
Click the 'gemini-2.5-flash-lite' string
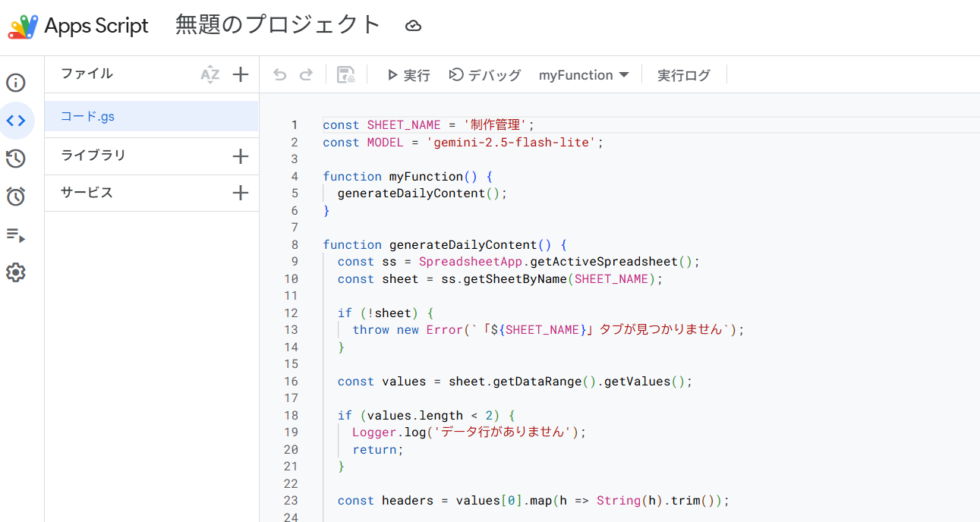pyautogui.click(x=511, y=143)
